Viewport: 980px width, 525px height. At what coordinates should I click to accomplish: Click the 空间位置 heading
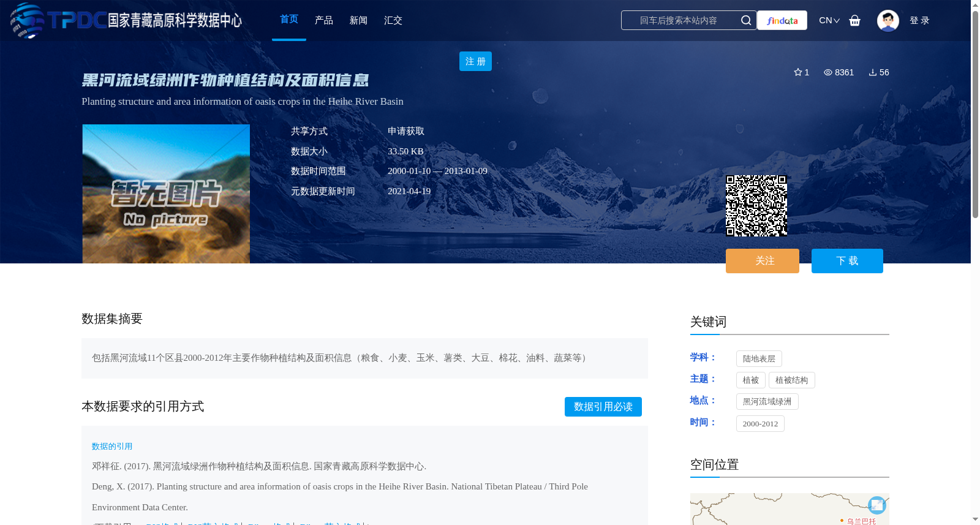click(714, 464)
